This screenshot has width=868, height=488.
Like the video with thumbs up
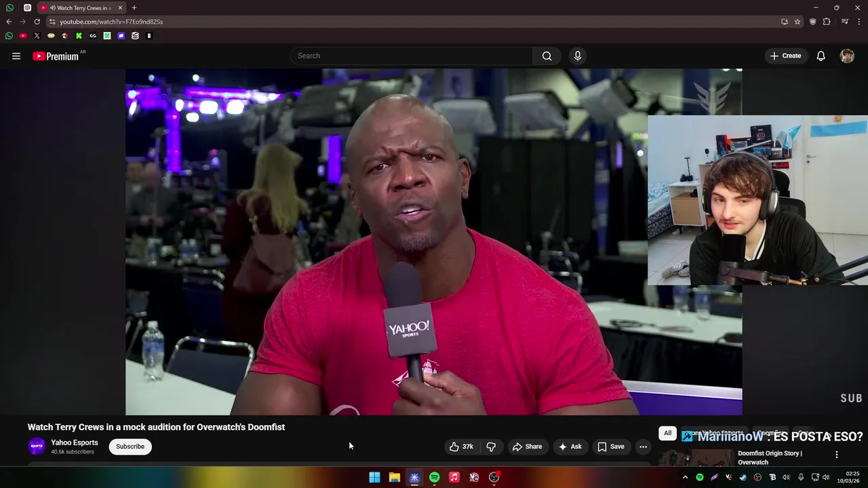point(461,447)
